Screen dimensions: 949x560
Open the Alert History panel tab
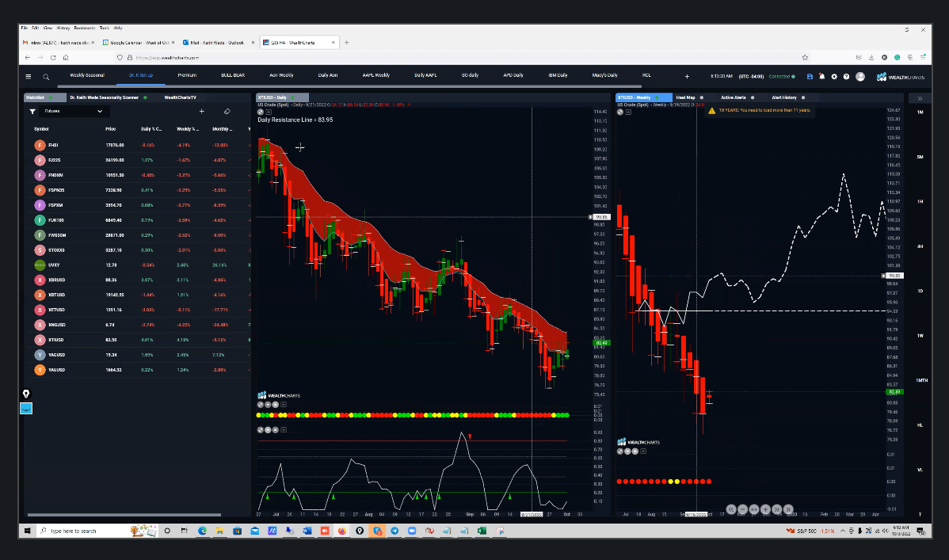click(784, 97)
